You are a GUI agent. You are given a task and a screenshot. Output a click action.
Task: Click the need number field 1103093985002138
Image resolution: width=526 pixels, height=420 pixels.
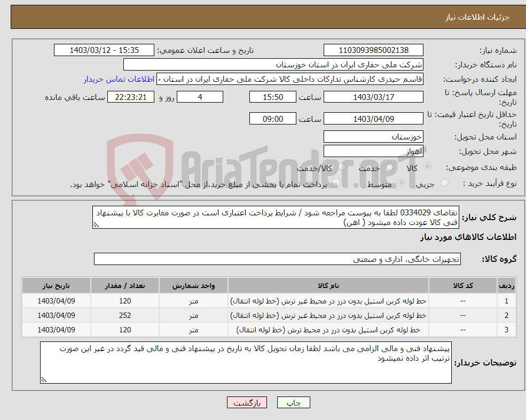coord(373,50)
